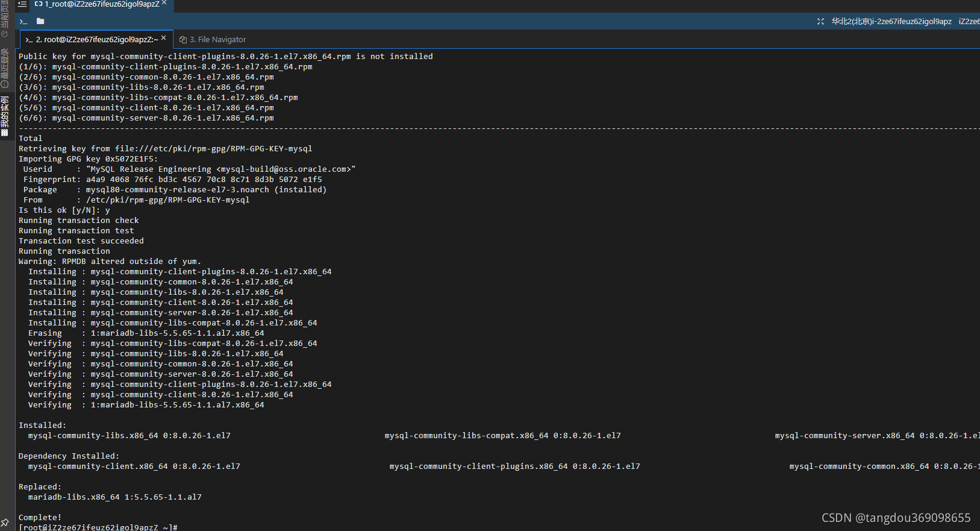The height and width of the screenshot is (531, 980).
Task: Click 'mariadb-libs.x86_64 1:5.5.65-1.1.al7' replaced entry
Action: click(115, 497)
